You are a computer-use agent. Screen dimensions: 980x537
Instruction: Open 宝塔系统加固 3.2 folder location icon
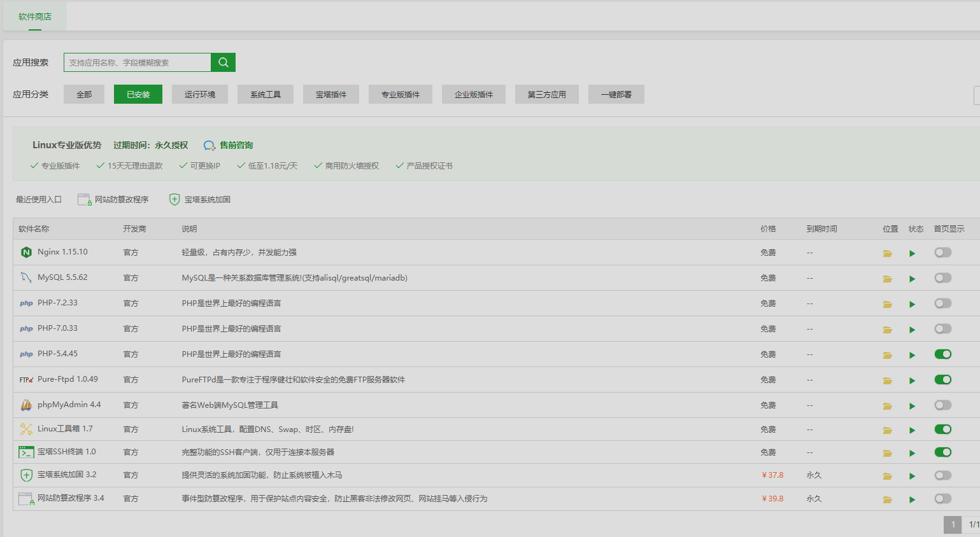click(x=888, y=476)
